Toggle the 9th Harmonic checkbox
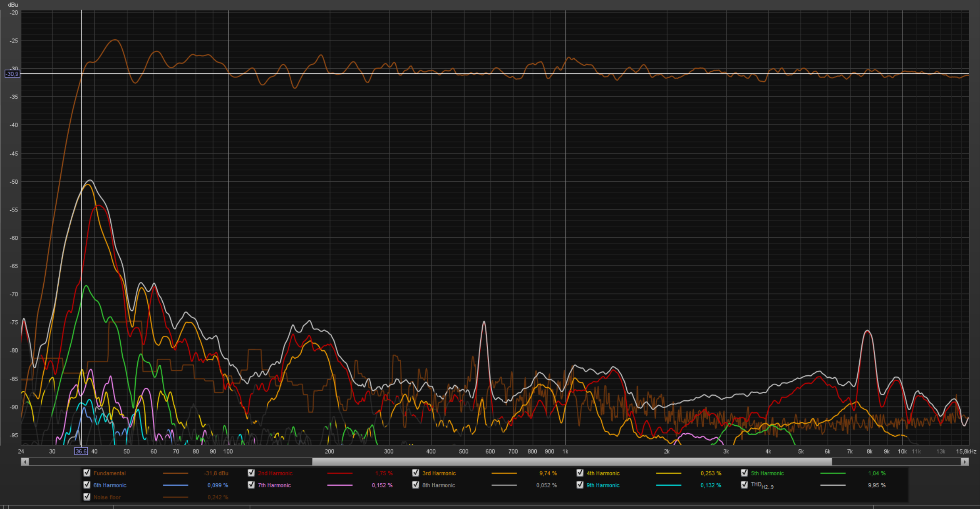Screen dimensions: 980x509 (580, 485)
